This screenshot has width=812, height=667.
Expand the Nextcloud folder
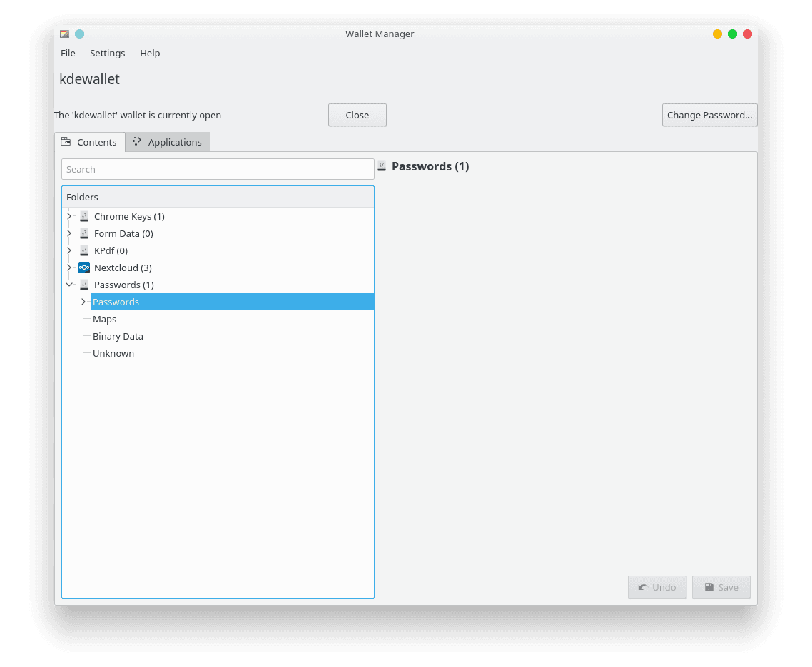pos(69,268)
